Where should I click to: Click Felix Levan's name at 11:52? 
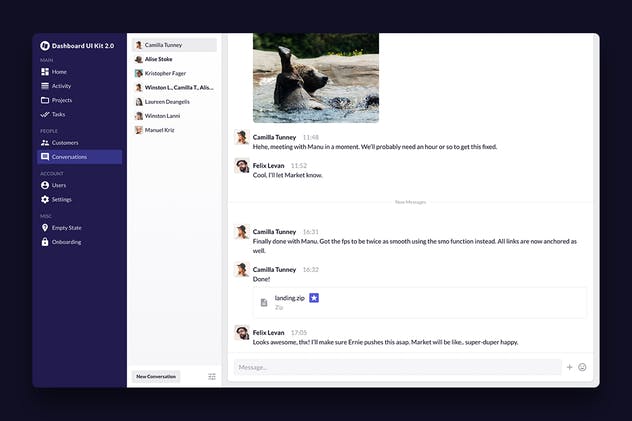(268, 166)
